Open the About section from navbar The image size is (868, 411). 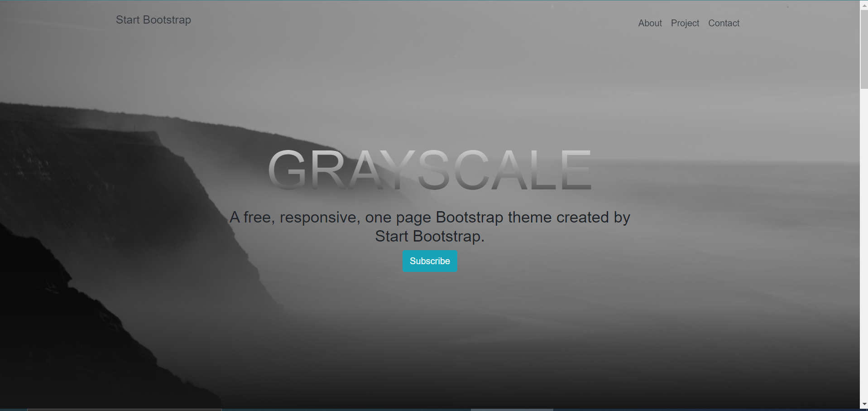(650, 23)
